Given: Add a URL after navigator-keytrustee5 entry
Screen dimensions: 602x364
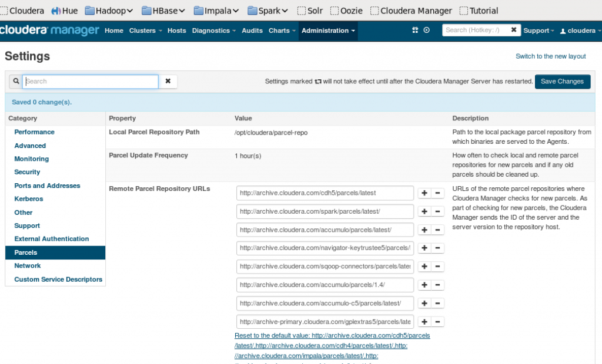Looking at the screenshot, I should [x=424, y=248].
